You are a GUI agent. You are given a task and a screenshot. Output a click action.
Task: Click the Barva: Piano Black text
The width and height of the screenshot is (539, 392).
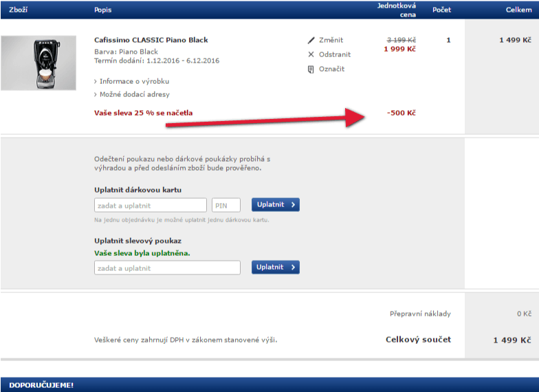click(126, 52)
